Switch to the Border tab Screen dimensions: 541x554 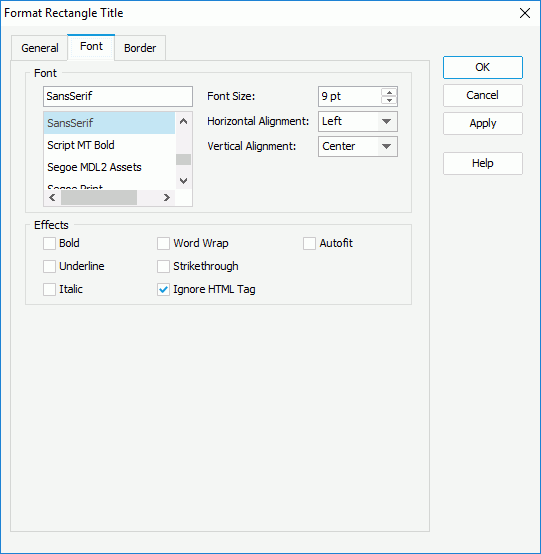[140, 48]
